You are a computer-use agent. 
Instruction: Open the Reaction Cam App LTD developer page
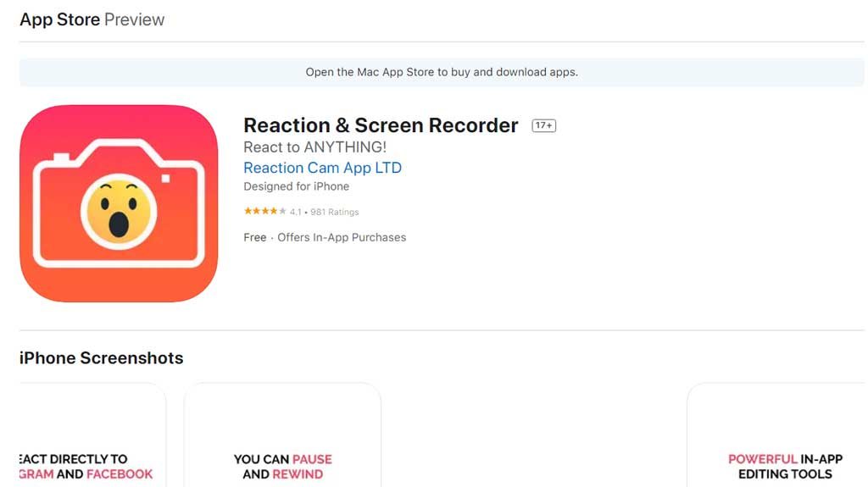[322, 168]
